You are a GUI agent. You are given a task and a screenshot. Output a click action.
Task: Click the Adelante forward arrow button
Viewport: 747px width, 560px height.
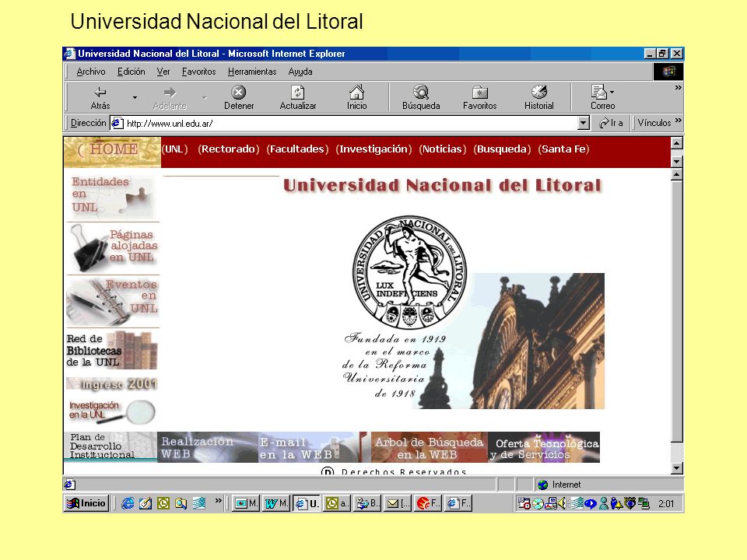pyautogui.click(x=170, y=98)
